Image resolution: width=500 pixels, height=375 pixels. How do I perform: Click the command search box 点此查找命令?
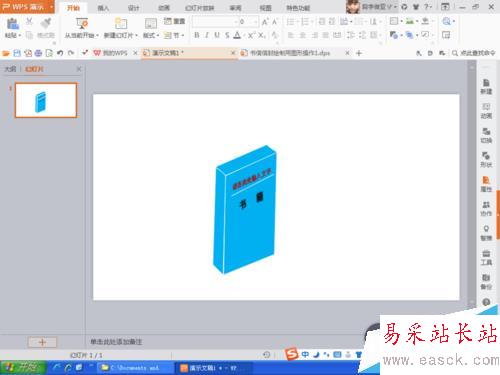click(x=474, y=53)
